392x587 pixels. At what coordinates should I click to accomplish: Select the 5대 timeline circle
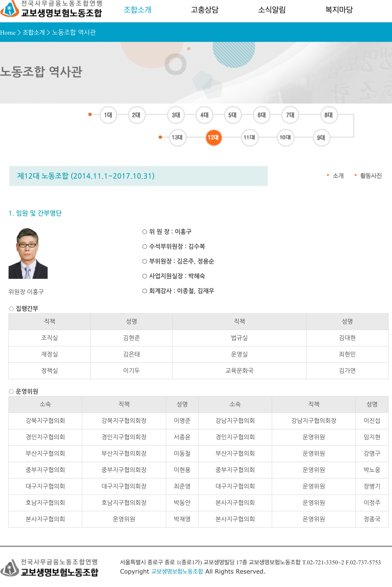(x=232, y=115)
